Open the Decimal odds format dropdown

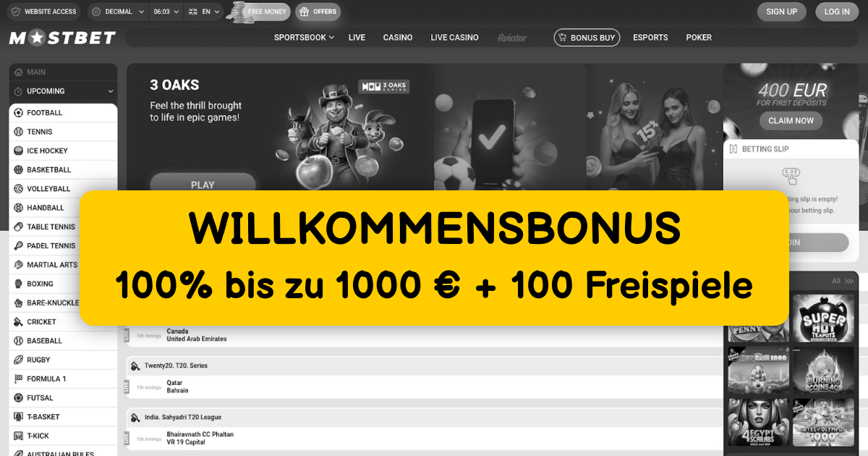117,12
